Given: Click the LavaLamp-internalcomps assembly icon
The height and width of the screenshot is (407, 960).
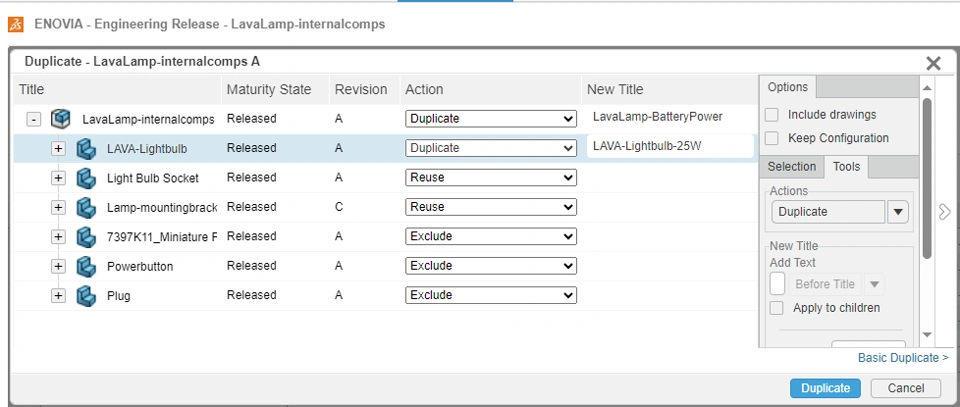Looking at the screenshot, I should [x=60, y=118].
